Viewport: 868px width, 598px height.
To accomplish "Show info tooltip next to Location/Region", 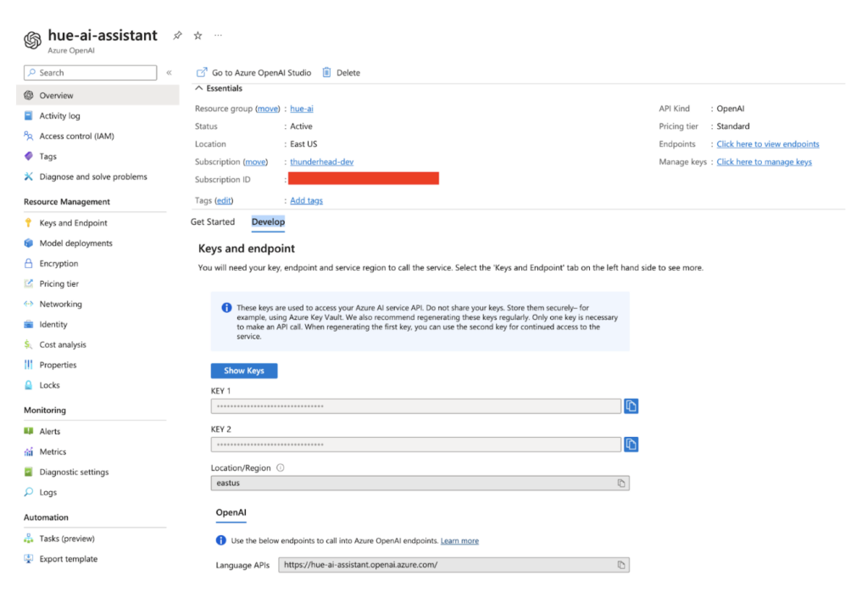I will [281, 467].
